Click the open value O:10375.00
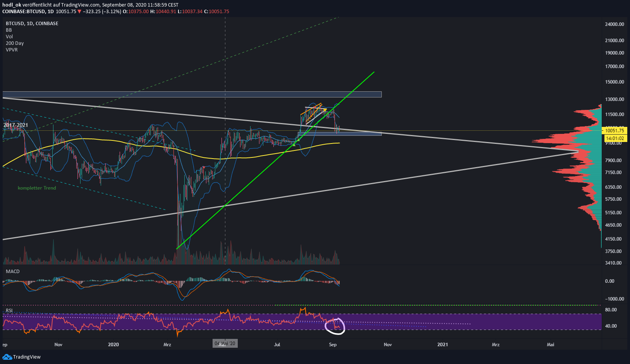Viewport: 630px width, 364px height. [x=136, y=12]
